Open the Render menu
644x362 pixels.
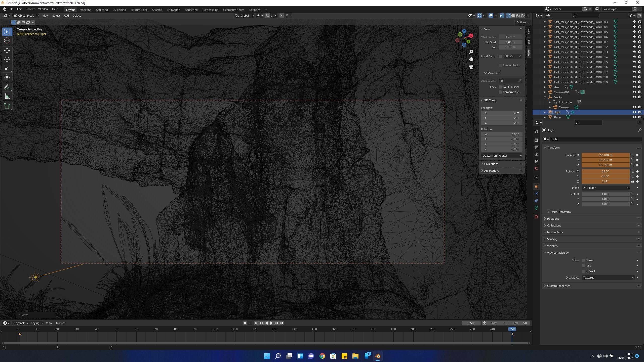[30, 9]
